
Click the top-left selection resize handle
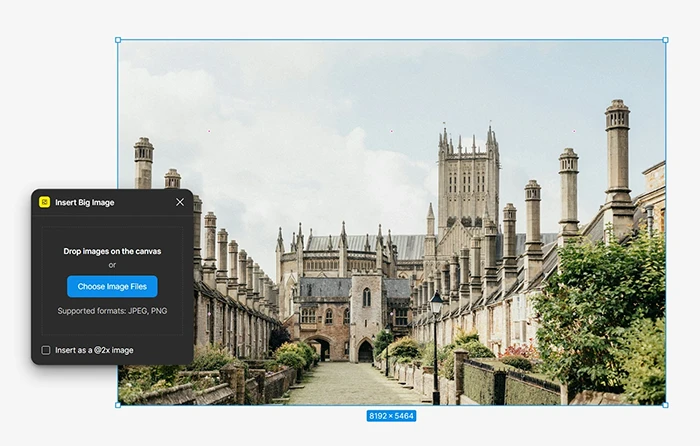point(118,40)
